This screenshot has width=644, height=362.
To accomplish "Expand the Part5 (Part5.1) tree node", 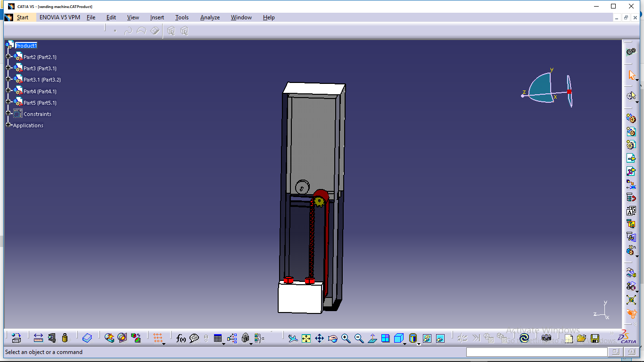I will coord(8,102).
